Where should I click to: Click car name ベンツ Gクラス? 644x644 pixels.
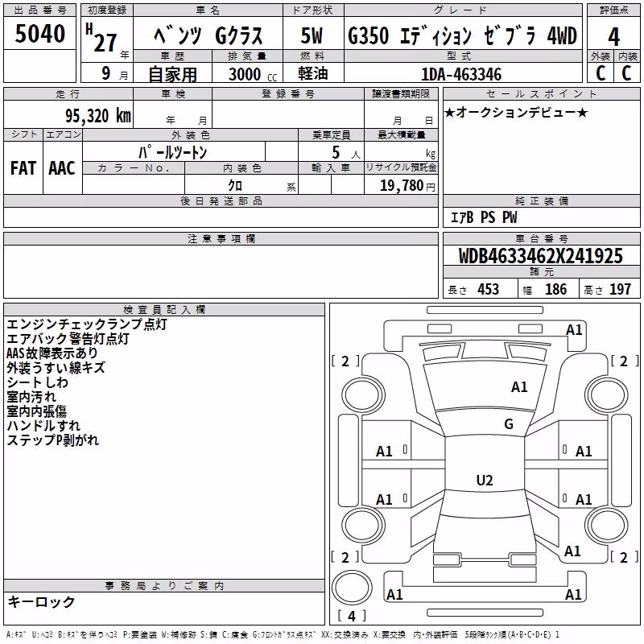[x=208, y=35]
